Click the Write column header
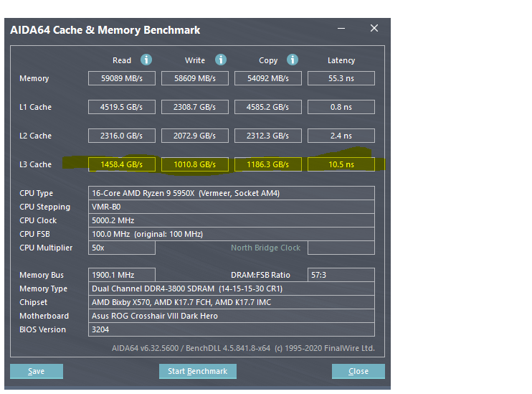Image resolution: width=532 pixels, height=394 pixels. (x=195, y=60)
